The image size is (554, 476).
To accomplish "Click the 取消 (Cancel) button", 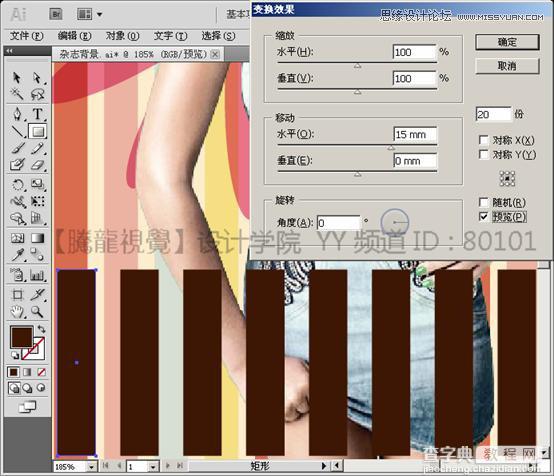I will [x=507, y=66].
